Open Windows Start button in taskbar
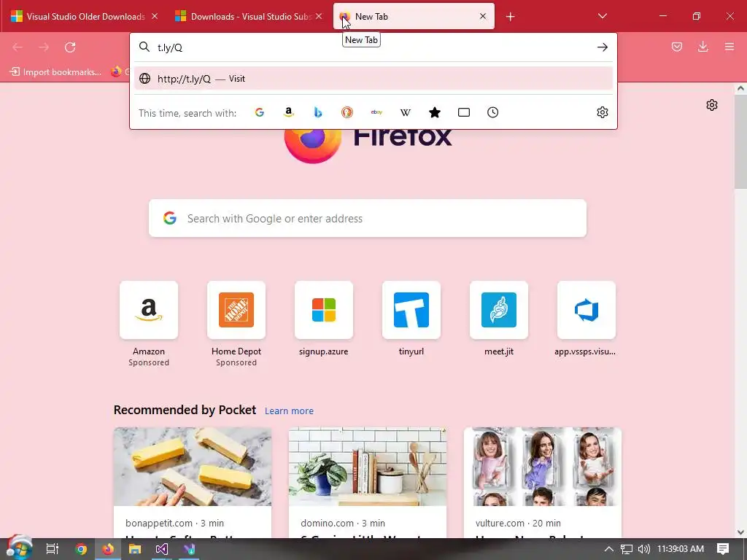747x560 pixels. pyautogui.click(x=19, y=549)
